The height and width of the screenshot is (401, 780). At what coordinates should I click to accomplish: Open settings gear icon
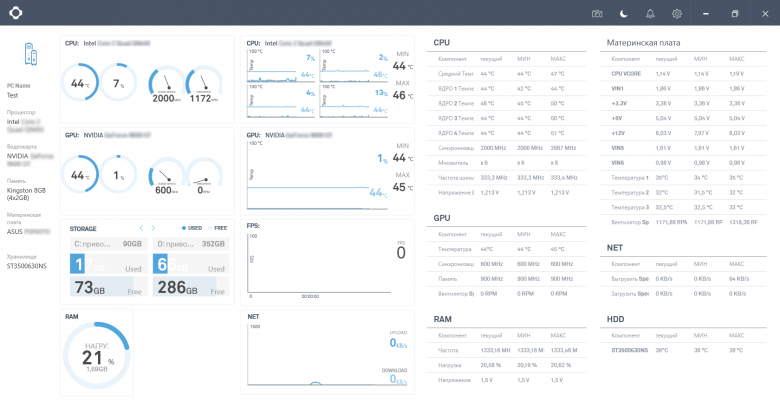coord(677,14)
